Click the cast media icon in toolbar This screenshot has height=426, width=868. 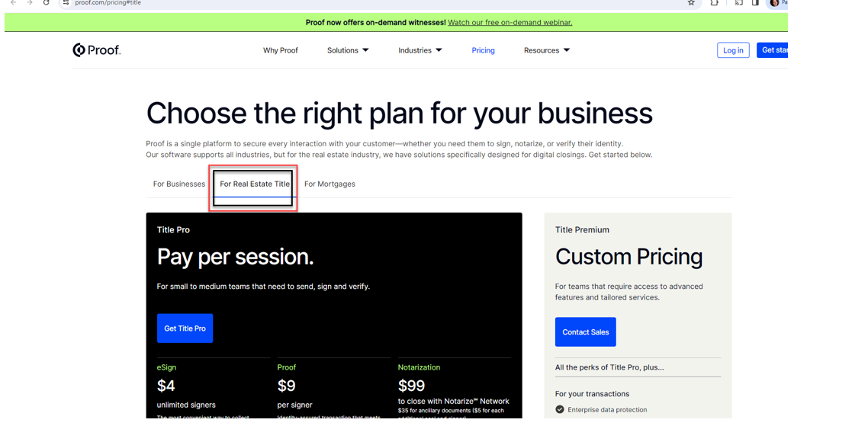738,3
